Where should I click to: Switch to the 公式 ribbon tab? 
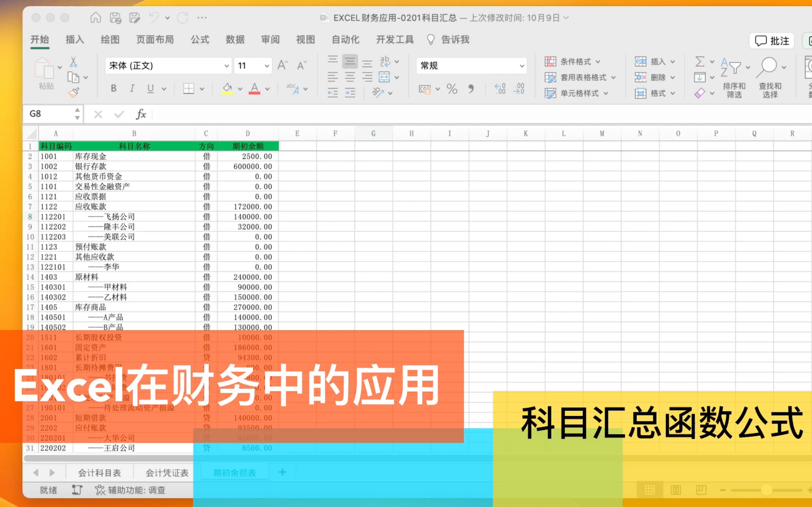pos(200,40)
